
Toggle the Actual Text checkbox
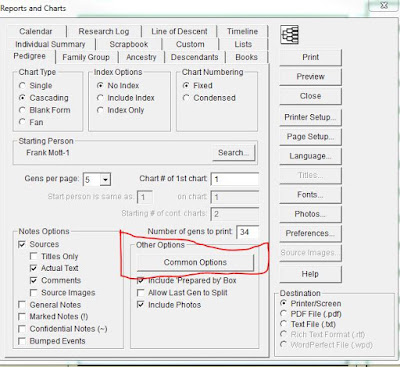click(x=33, y=268)
